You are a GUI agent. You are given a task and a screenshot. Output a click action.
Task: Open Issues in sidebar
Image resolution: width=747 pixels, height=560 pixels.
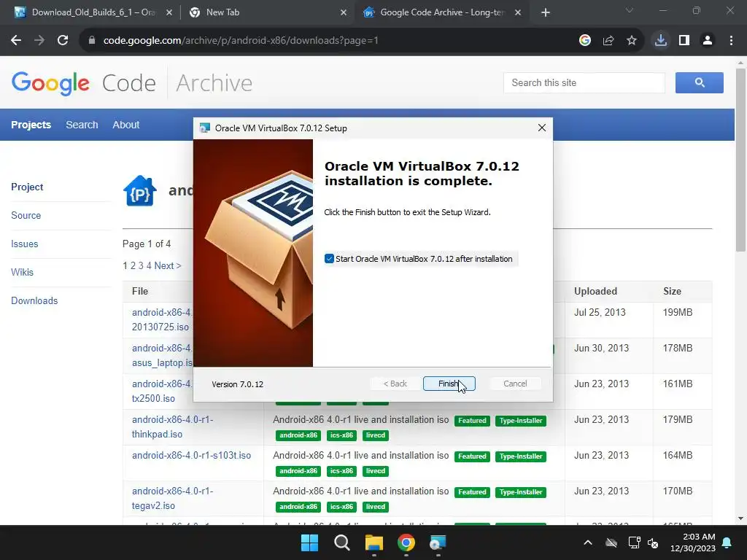coord(24,244)
